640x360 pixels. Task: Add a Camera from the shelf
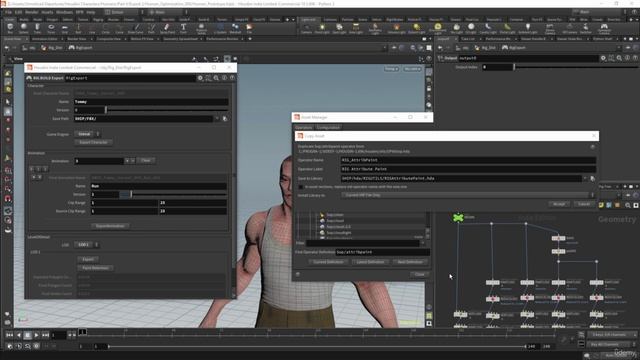coord(306,28)
